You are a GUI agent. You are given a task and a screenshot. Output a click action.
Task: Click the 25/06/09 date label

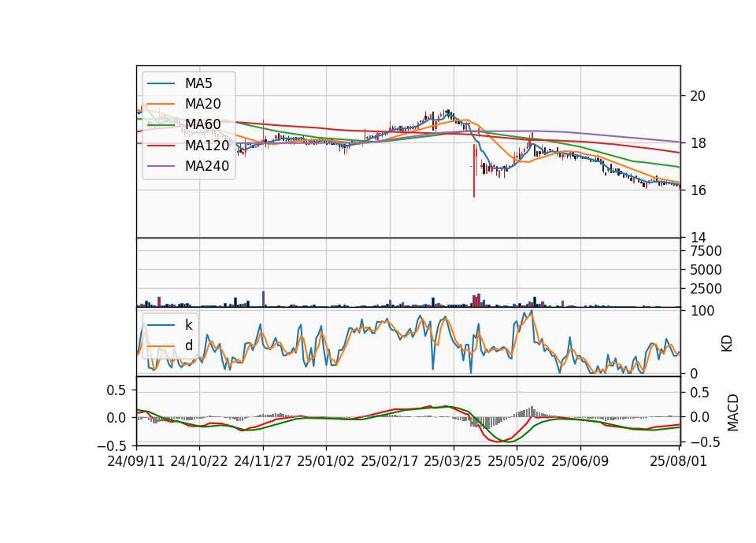pyautogui.click(x=580, y=461)
